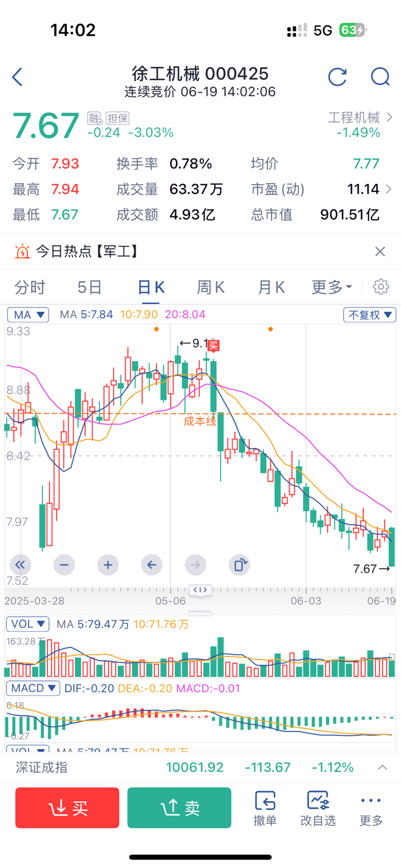The image size is (401, 868).
Task: Select the 日K tab
Action: pos(151,287)
